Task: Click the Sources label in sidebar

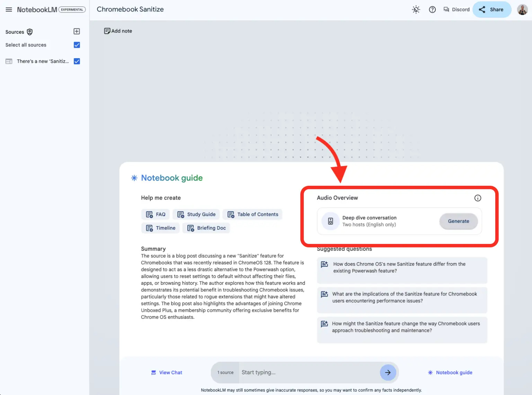Action: click(15, 32)
